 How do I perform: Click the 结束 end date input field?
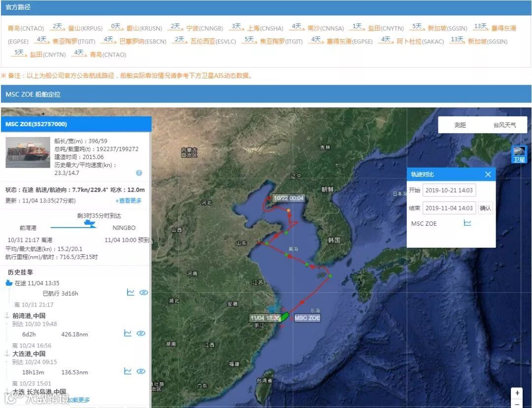click(449, 208)
